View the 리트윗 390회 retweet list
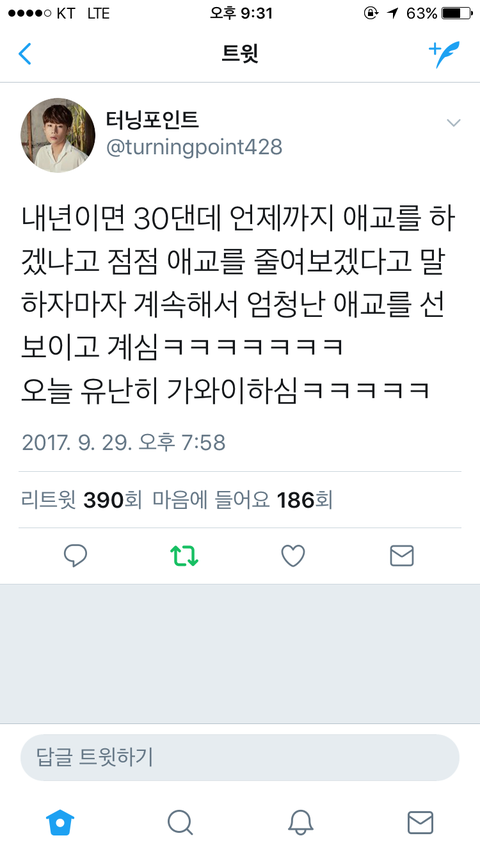 pyautogui.click(x=81, y=499)
